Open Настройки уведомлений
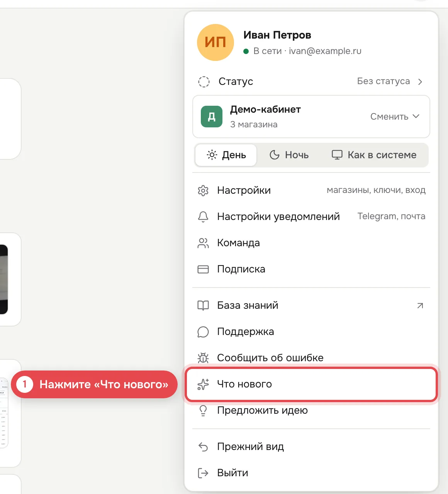The image size is (448, 494). [x=311, y=217]
